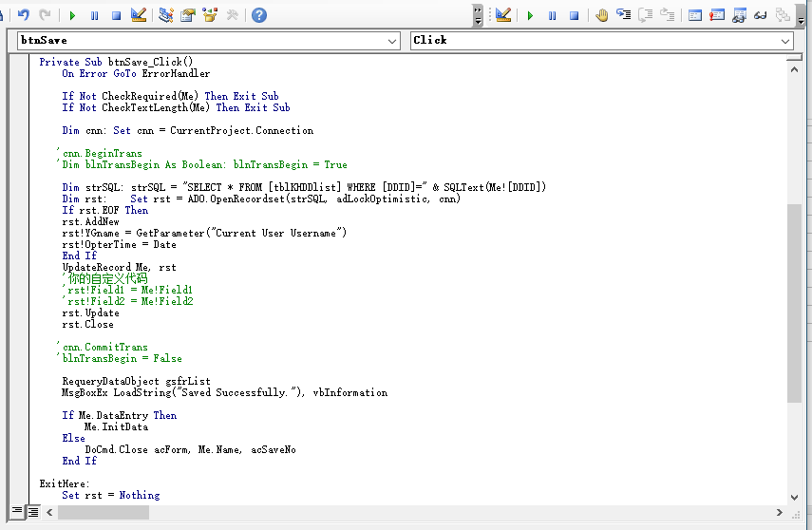This screenshot has height=530, width=812.
Task: Click the green Chinese comment line
Action: click(105, 278)
